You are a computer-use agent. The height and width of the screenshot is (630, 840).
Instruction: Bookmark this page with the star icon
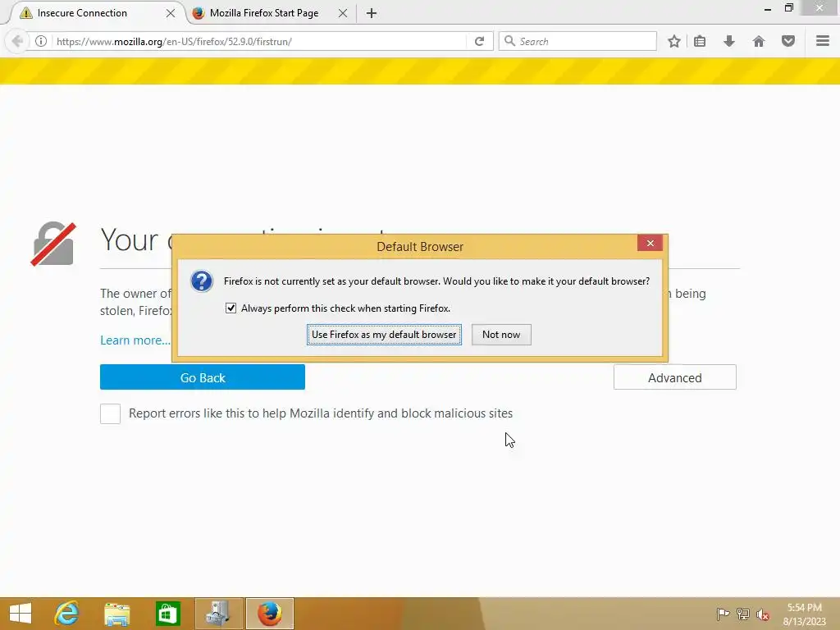coord(674,41)
